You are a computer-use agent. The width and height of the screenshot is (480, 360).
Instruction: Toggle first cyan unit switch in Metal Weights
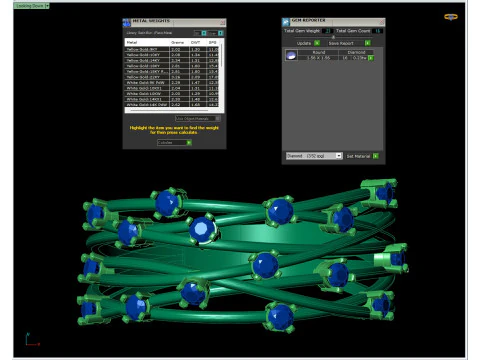[x=204, y=33]
